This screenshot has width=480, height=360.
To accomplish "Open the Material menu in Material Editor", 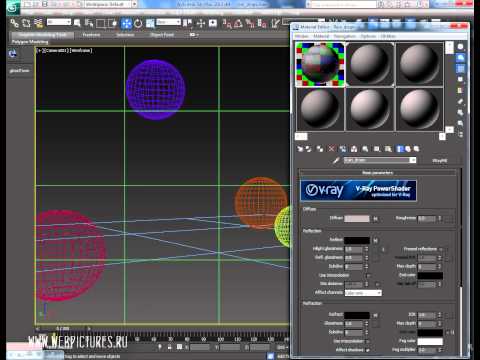I will (321, 36).
